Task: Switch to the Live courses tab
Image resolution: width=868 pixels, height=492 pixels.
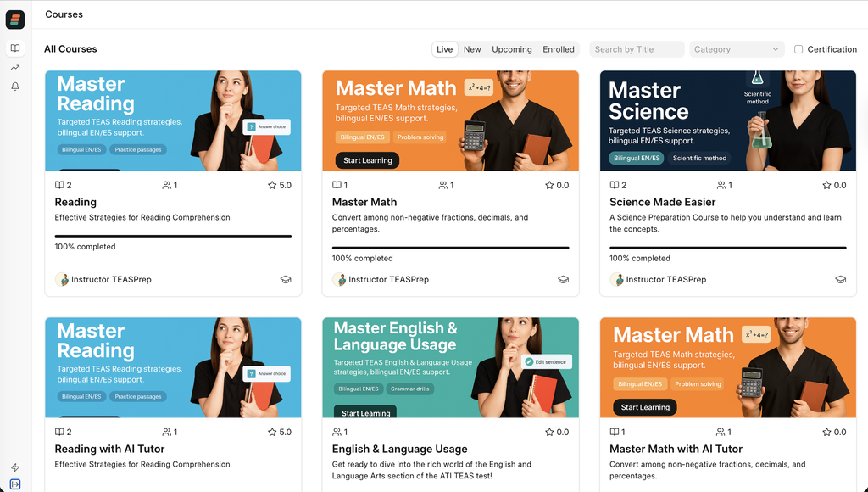Action: coord(445,49)
